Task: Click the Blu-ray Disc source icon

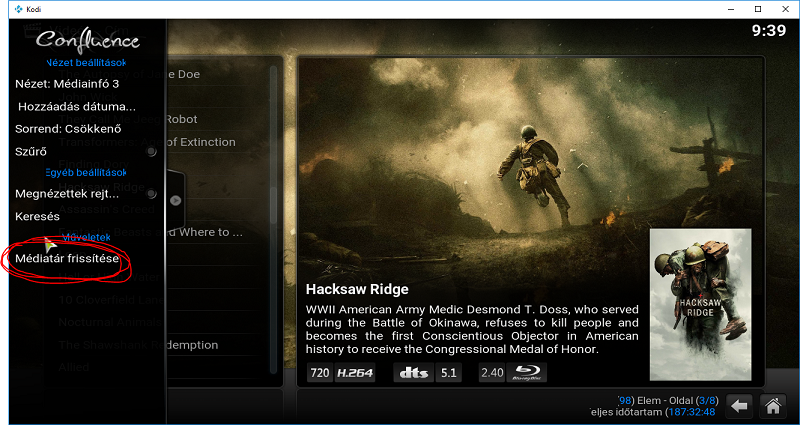Action: [x=527, y=373]
